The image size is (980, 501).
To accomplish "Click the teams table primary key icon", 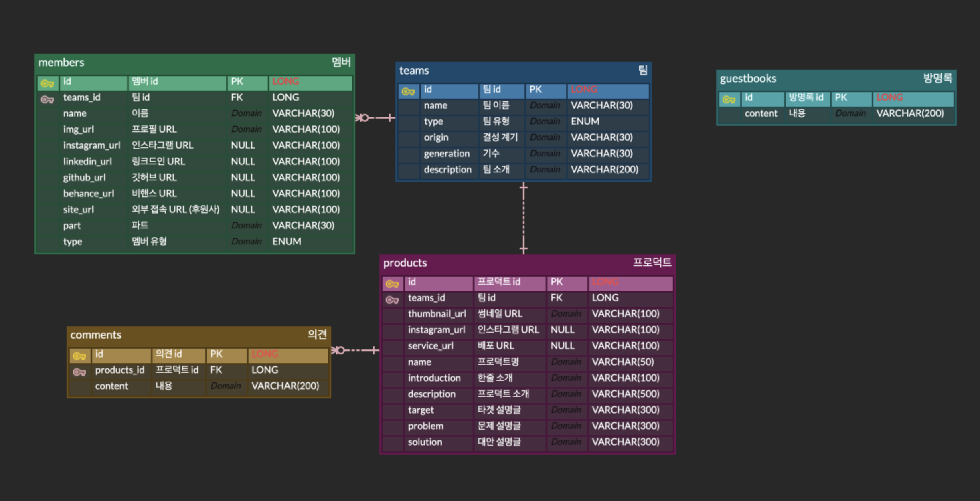I will point(408,91).
